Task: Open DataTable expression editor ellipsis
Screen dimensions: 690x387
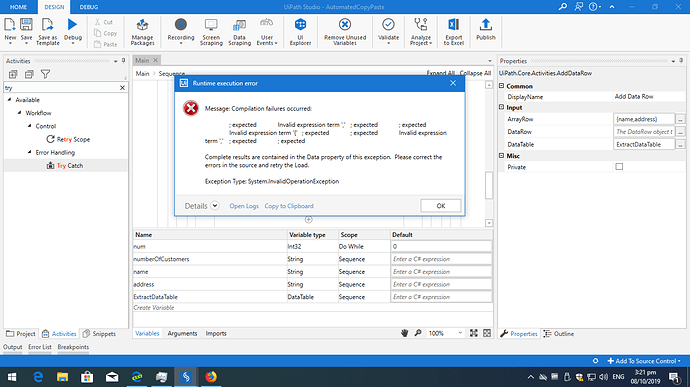Action: [x=680, y=144]
